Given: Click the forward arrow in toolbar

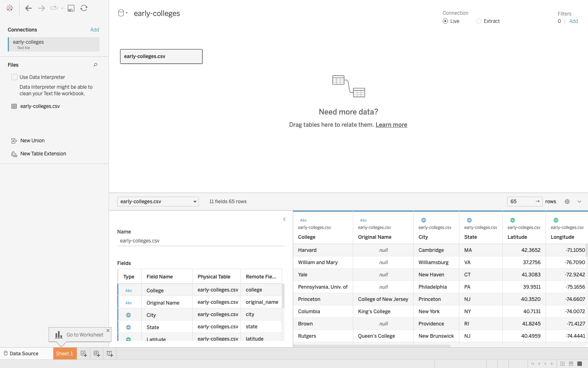Looking at the screenshot, I should tap(42, 8).
